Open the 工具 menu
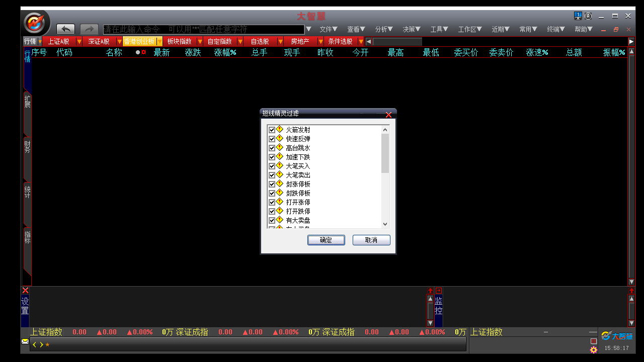The width and height of the screenshot is (644, 362). point(439,29)
